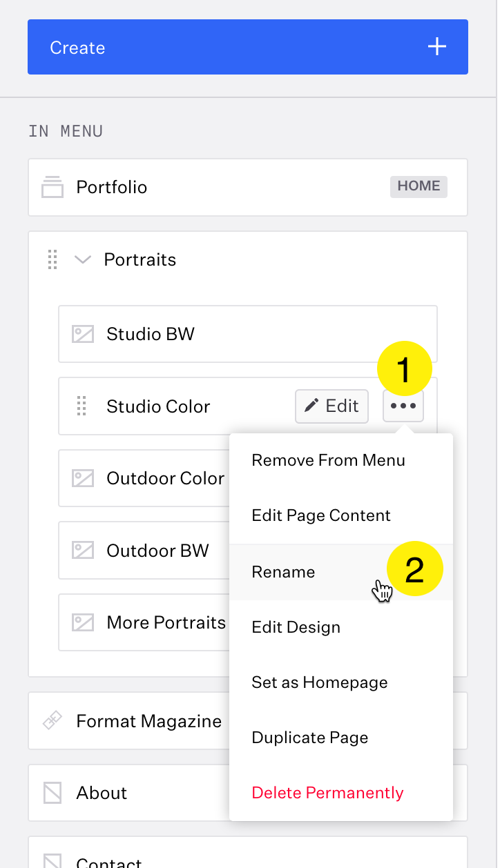This screenshot has height=868, width=500.
Task: Click the plus icon on Create button
Action: 436,47
